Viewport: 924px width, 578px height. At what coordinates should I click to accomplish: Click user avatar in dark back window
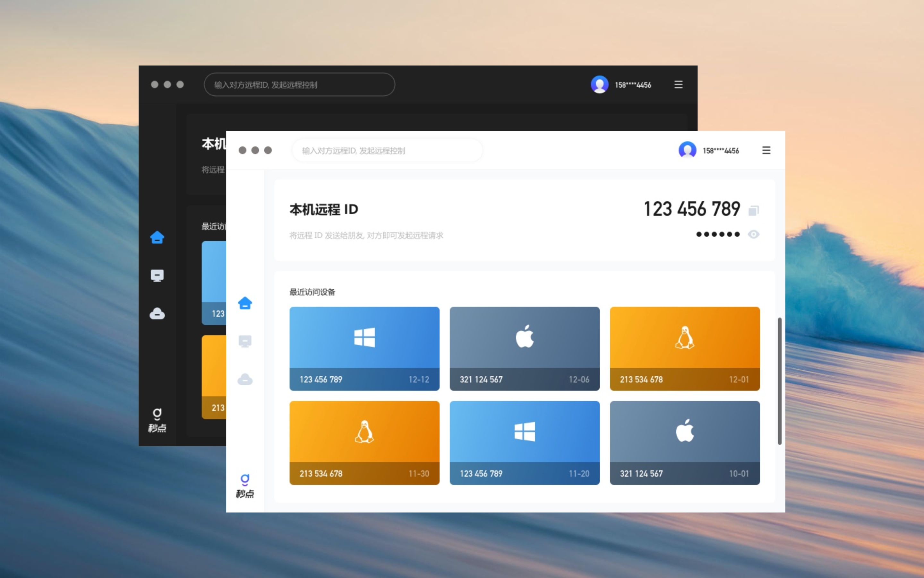coord(599,84)
